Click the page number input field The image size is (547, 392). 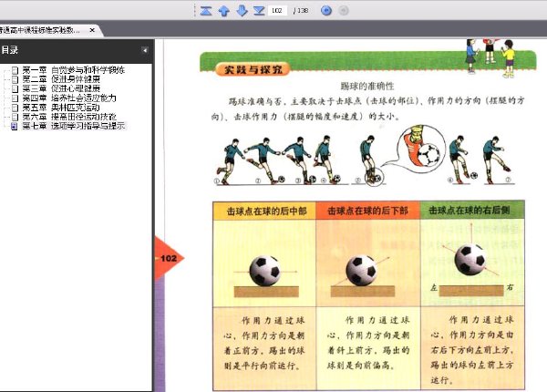[x=279, y=11]
